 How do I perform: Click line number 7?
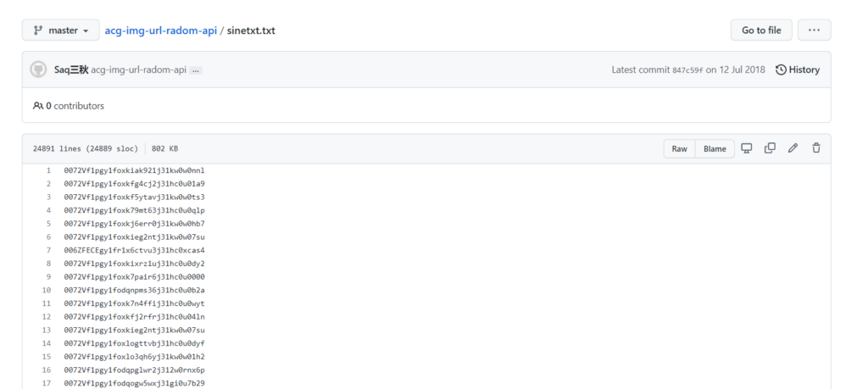click(x=48, y=250)
